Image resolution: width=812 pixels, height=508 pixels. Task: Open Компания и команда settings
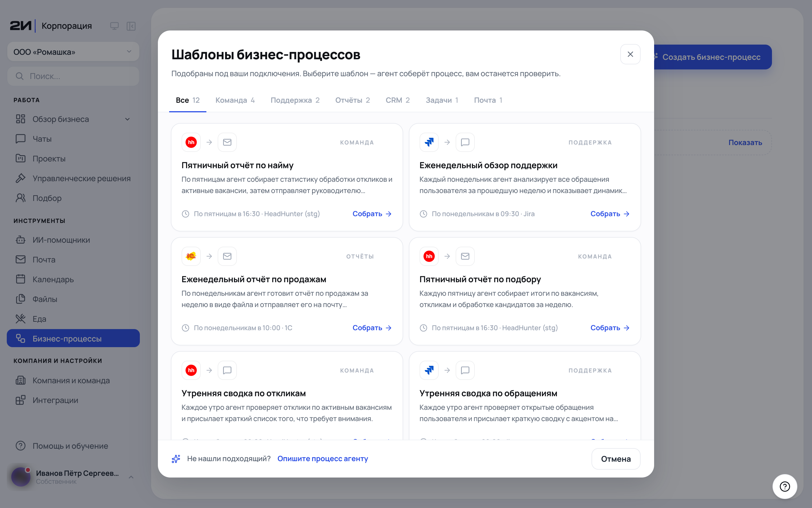pos(73,380)
